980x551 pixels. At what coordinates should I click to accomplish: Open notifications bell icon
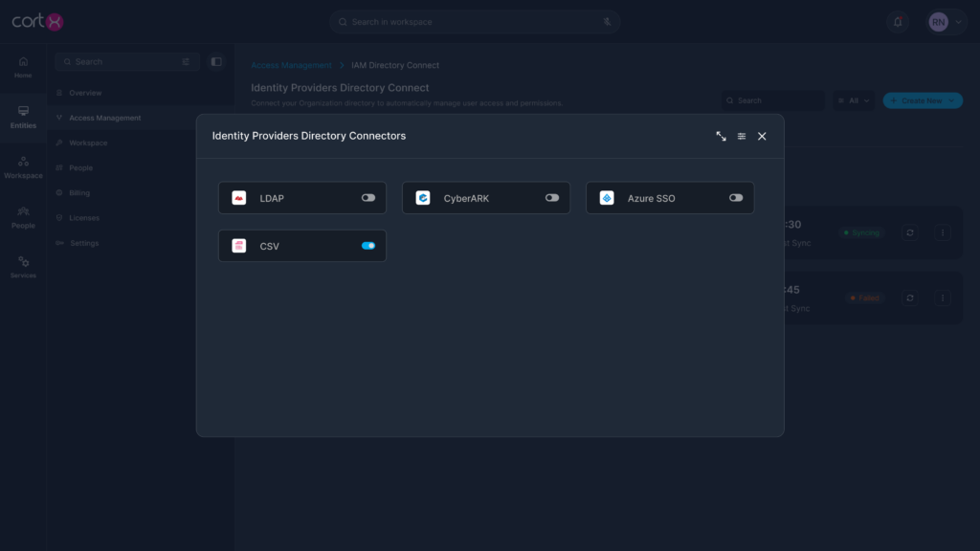898,22
